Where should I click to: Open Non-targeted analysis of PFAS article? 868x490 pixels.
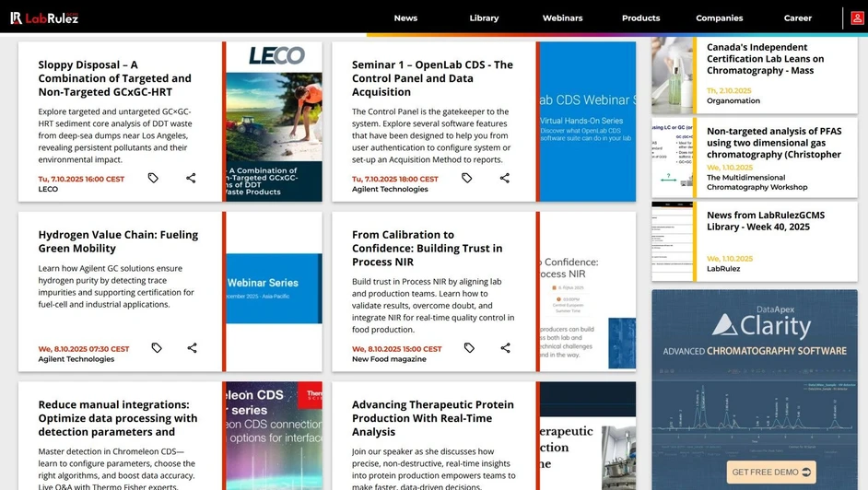[774, 143]
